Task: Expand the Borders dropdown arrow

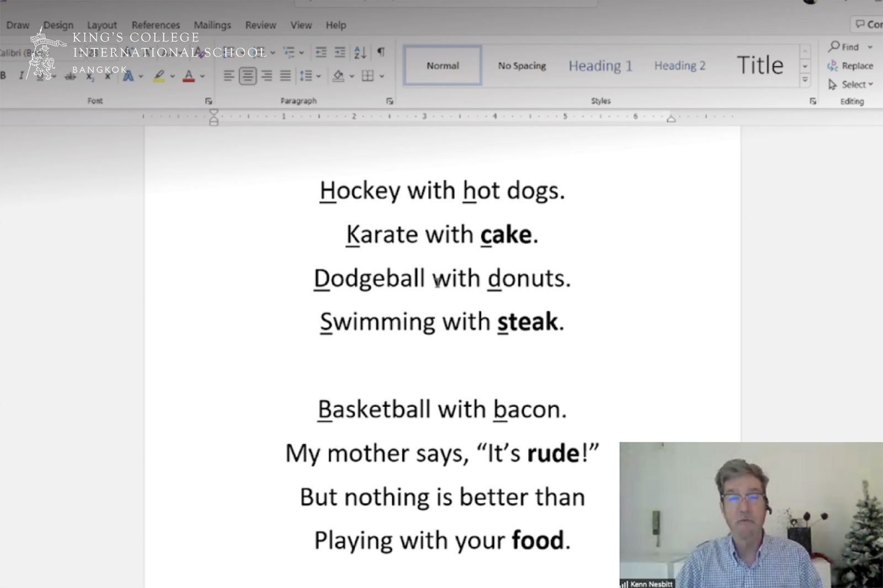Action: click(382, 76)
